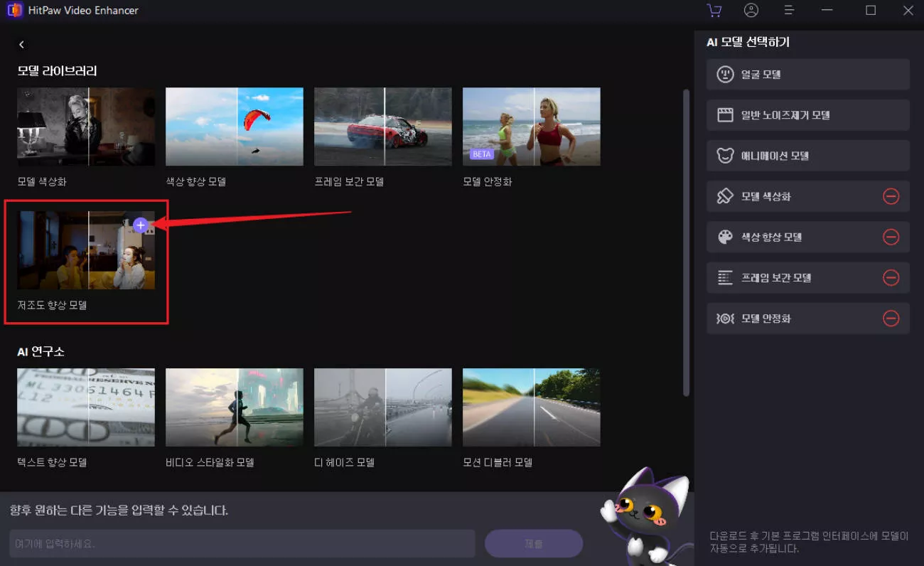Remove 프레임 보간 모델 with red minus button
This screenshot has width=924, height=566.
tap(891, 278)
